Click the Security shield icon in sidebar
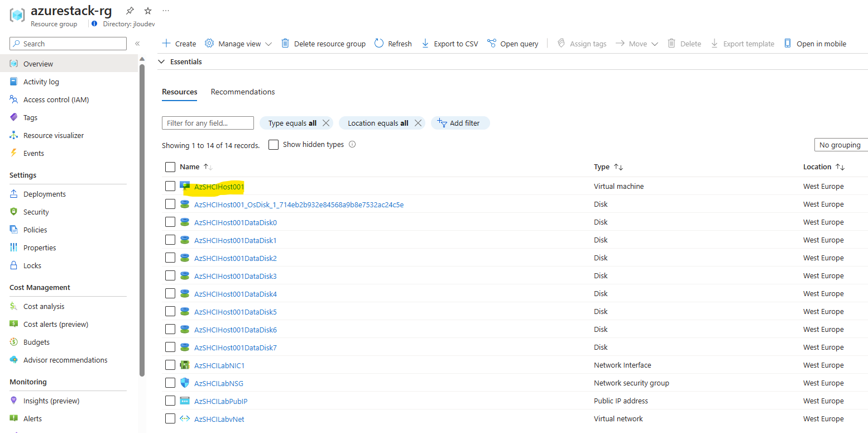This screenshot has height=433, width=868. point(14,212)
